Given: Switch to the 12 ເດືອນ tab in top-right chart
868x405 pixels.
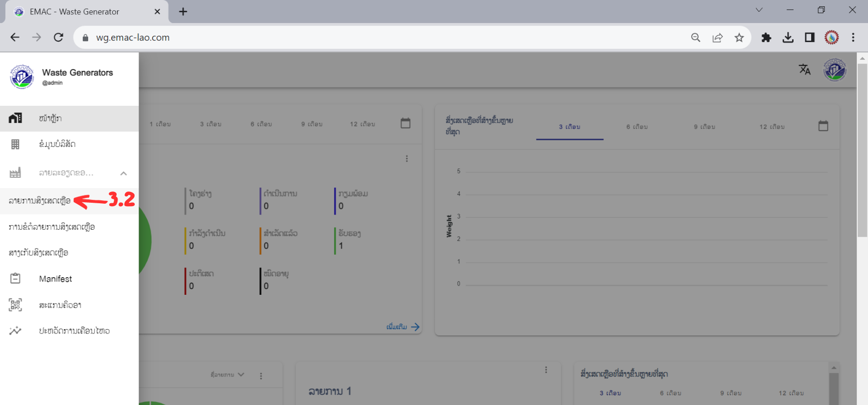Looking at the screenshot, I should point(772,127).
